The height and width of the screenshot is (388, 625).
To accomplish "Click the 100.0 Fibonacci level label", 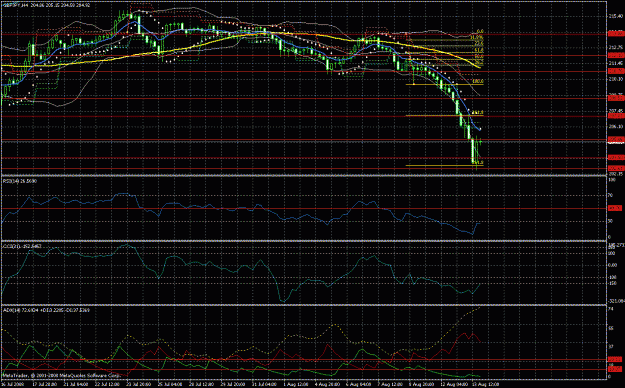I will tap(478, 81).
